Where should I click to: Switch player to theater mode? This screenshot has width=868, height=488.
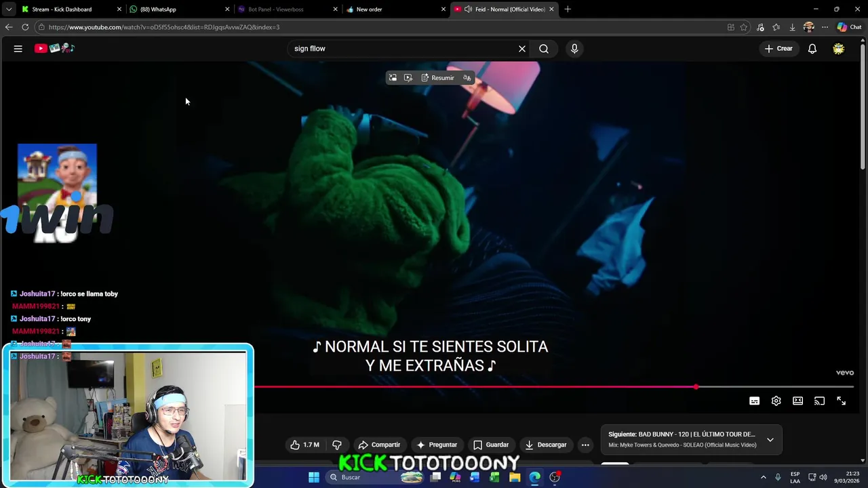tap(797, 401)
